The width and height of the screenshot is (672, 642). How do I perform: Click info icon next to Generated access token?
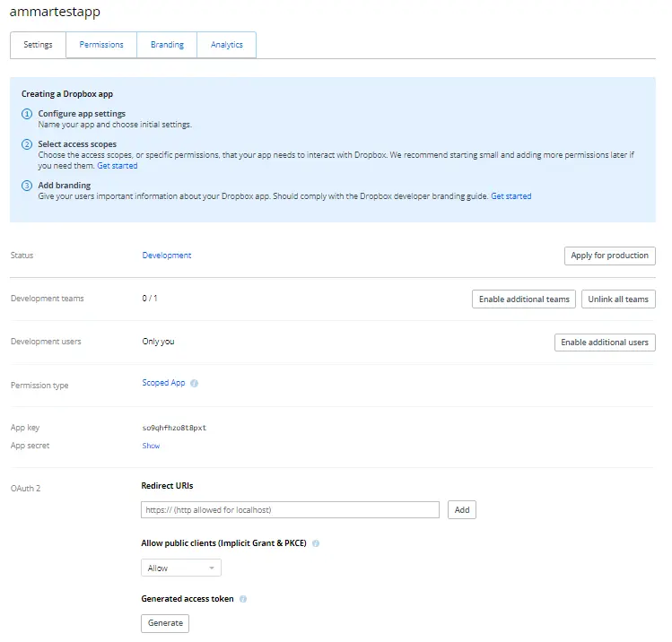tap(243, 599)
